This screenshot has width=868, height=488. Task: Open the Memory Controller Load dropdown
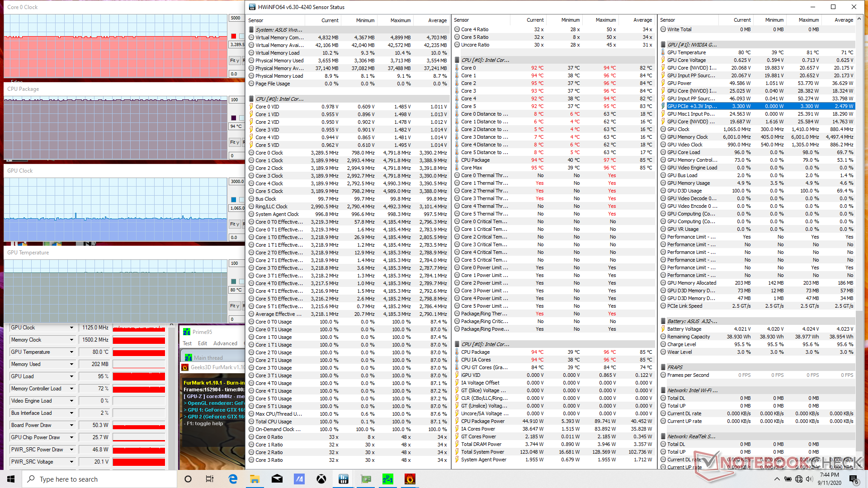pos(71,389)
